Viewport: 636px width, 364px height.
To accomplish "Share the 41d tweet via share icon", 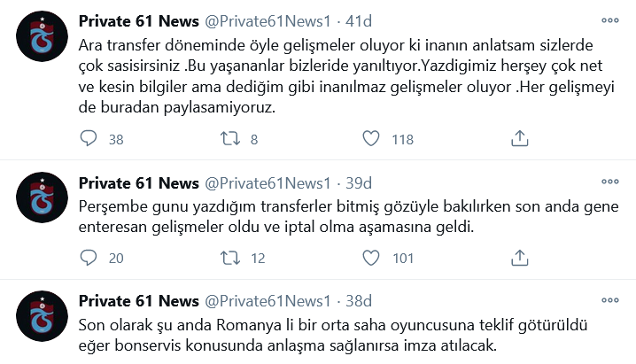I will 520,139.
